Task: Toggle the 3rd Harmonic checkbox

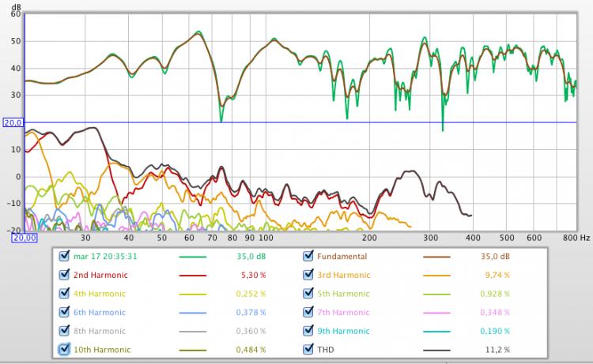Action: 308,275
